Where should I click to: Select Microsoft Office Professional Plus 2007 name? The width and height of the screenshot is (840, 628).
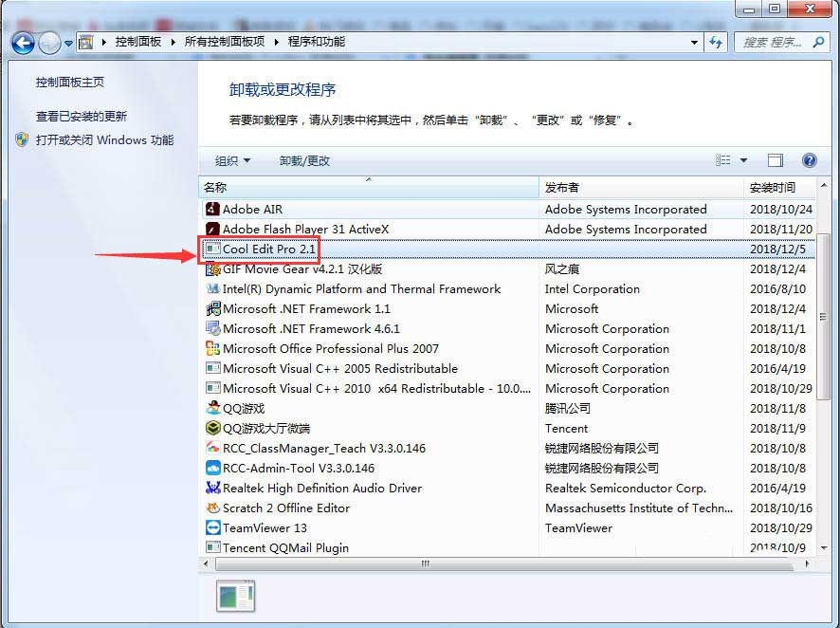pyautogui.click(x=331, y=349)
